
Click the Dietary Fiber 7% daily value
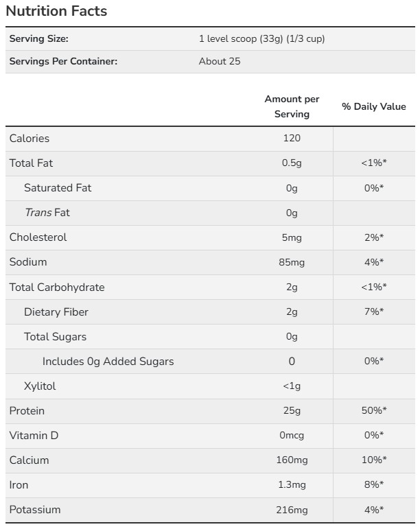[x=374, y=312]
